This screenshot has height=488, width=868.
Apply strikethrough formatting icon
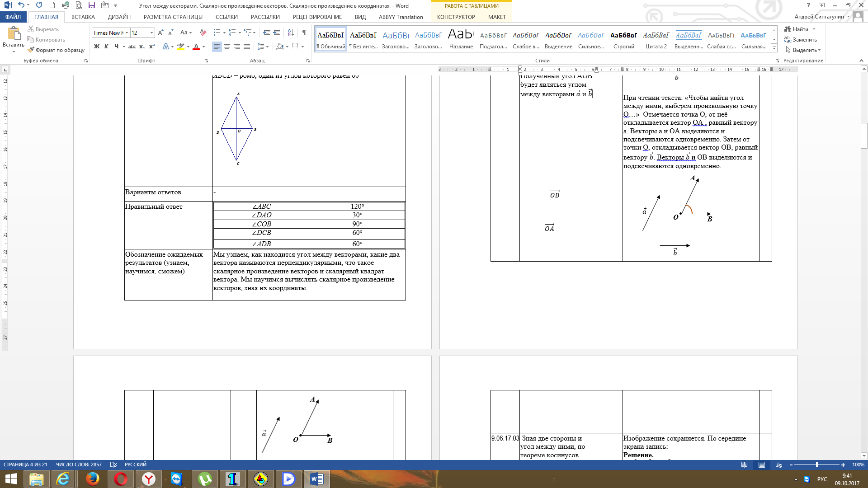point(132,47)
